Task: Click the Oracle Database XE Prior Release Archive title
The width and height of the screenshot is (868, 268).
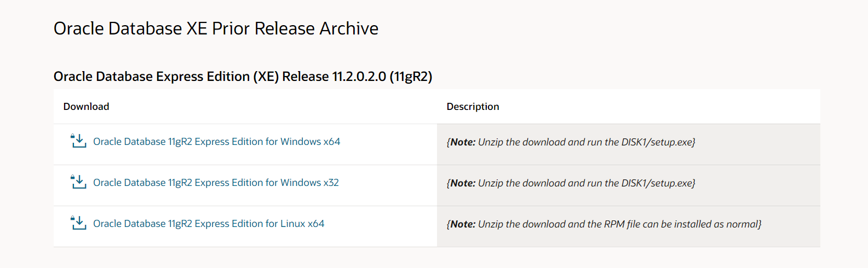Action: tap(216, 28)
